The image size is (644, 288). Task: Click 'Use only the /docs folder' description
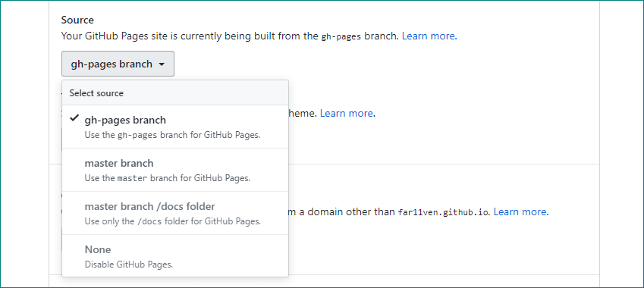click(x=172, y=221)
